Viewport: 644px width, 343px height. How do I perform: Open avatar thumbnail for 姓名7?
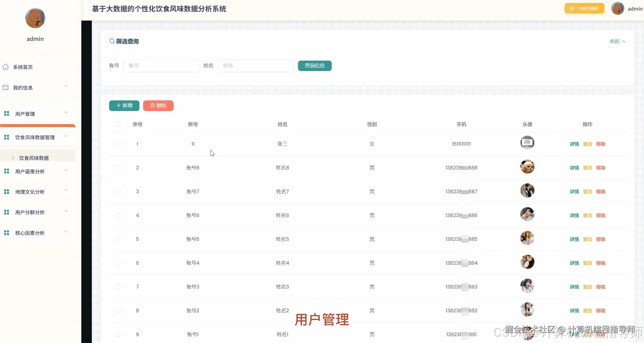click(x=527, y=191)
